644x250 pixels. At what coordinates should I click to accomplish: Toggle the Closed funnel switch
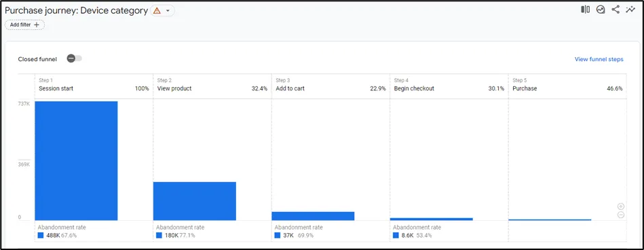pos(75,58)
